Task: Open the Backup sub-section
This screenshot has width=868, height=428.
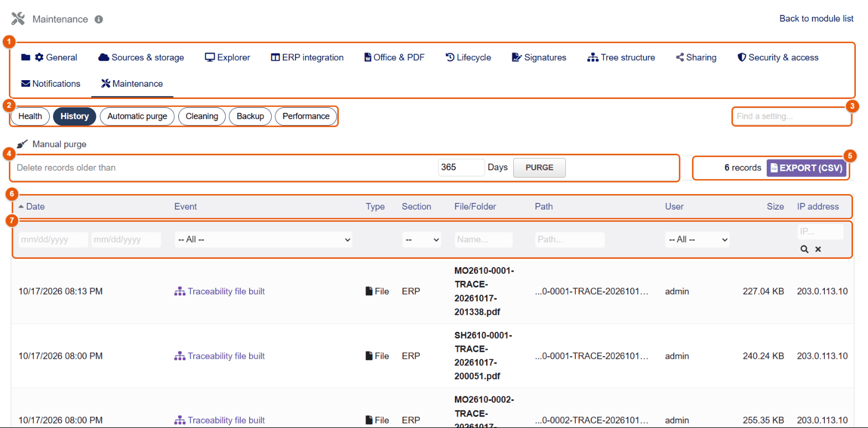Action: (250, 116)
